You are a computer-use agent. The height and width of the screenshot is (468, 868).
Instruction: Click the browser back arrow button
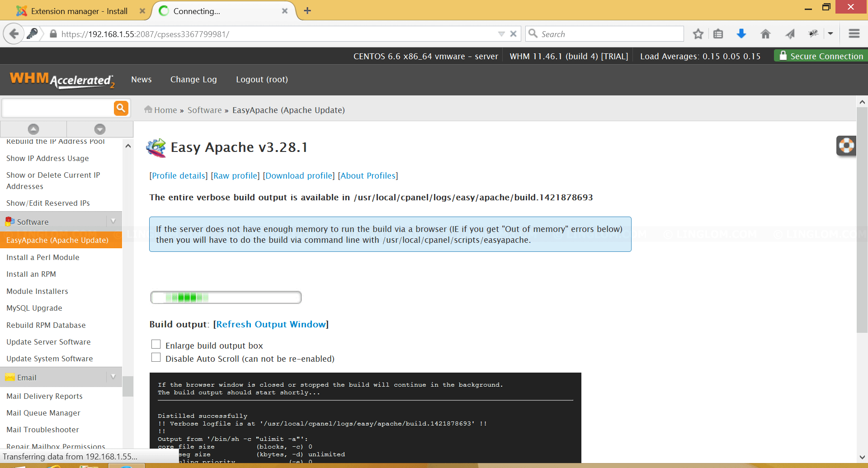[14, 34]
